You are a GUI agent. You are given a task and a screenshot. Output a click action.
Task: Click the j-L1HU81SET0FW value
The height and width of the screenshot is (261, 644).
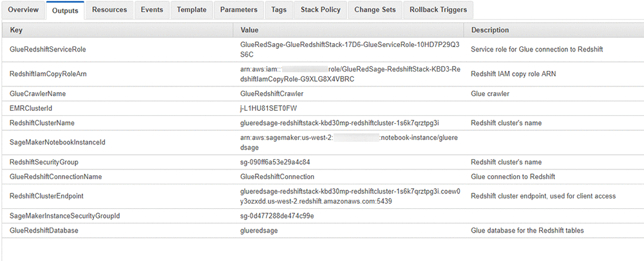269,108
